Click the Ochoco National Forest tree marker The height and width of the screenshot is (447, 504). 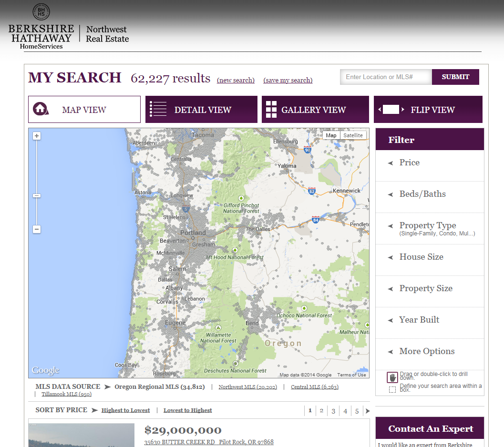[304, 308]
